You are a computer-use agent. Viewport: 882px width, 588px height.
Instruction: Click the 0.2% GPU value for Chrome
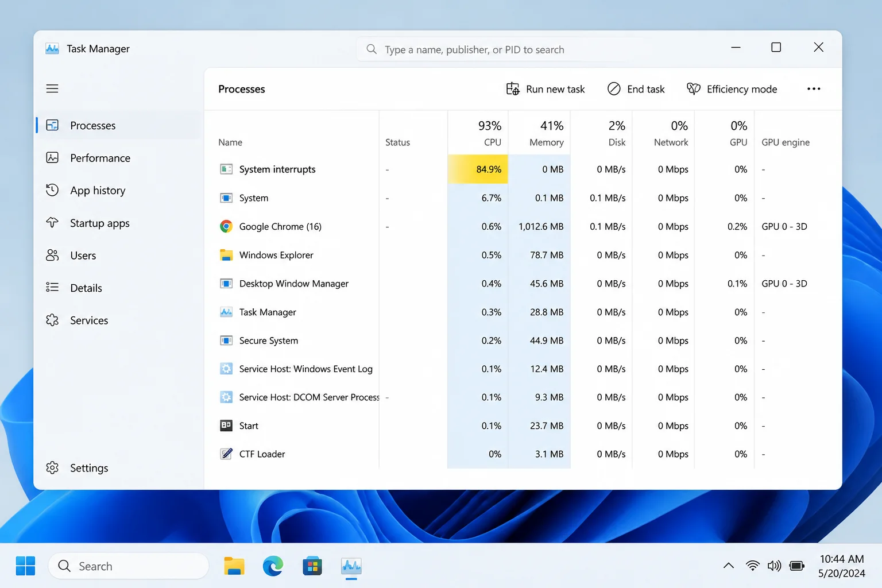pyautogui.click(x=737, y=227)
